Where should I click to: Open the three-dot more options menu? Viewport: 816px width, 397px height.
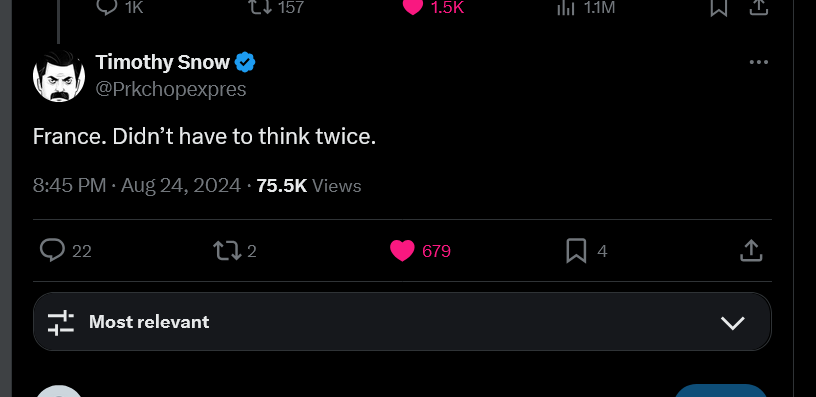pos(759,62)
